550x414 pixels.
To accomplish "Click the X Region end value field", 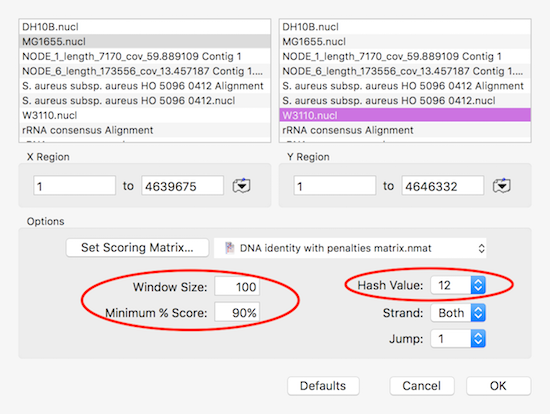I will [182, 186].
